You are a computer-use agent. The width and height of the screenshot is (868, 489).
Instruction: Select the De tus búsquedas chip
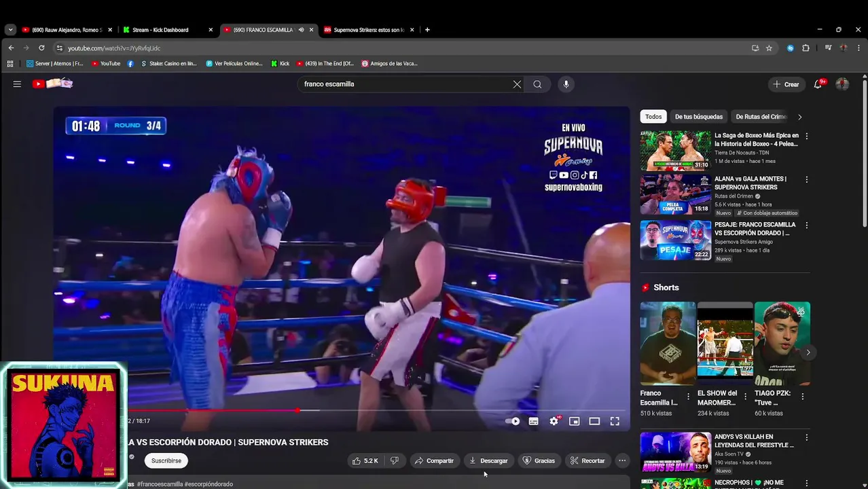(x=699, y=117)
